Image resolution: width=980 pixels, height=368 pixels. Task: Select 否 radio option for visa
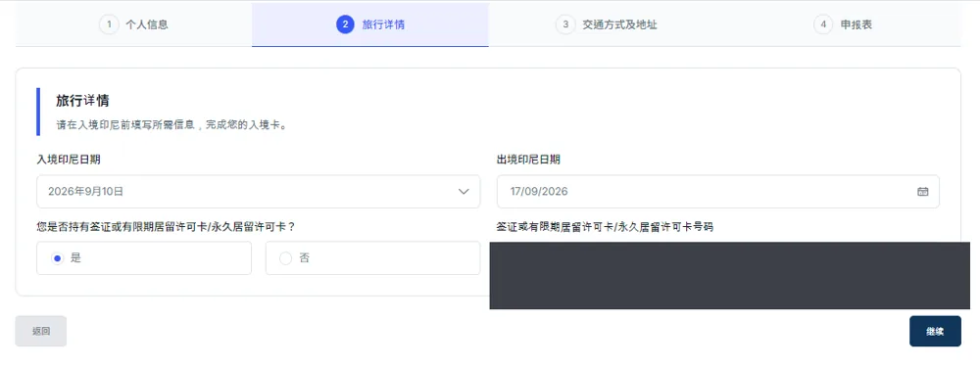(372, 258)
